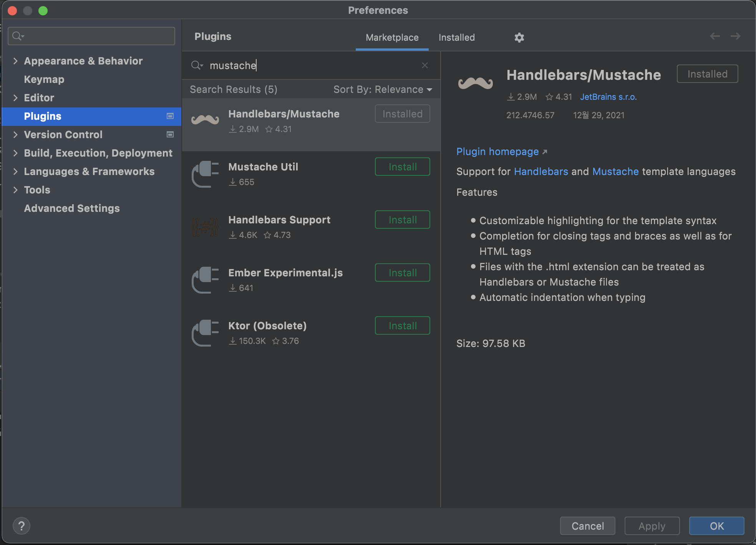Install the Handlebars Support plugin
This screenshot has height=545, width=756.
coord(403,220)
